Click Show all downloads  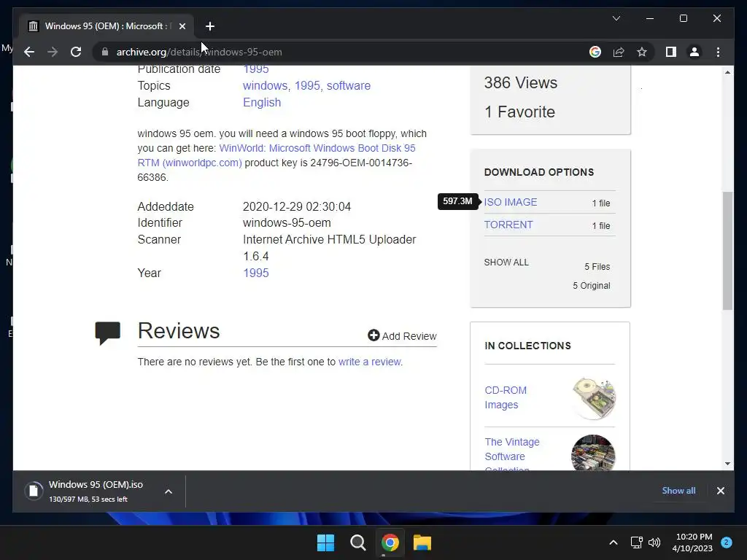(x=678, y=491)
